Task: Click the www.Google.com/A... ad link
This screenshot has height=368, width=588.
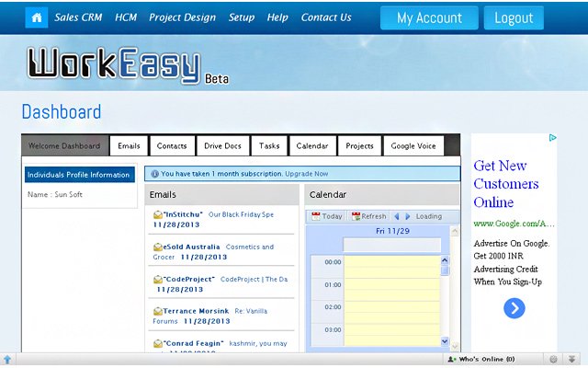Action: 514,224
